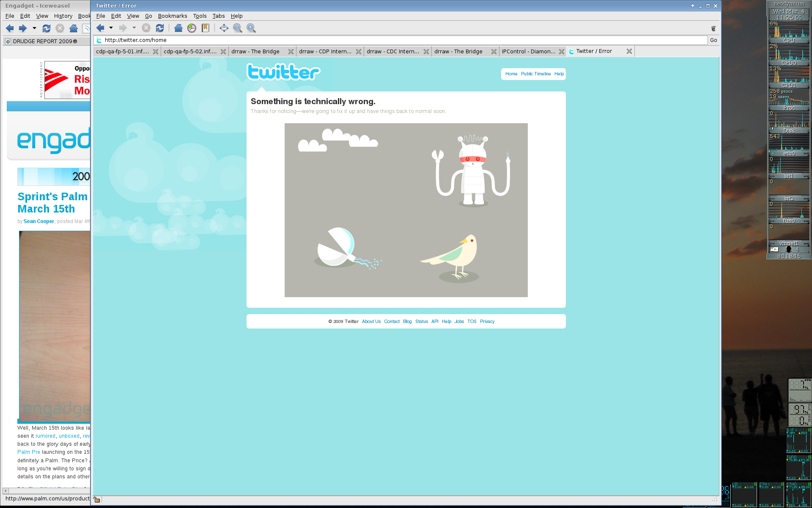
Task: Open the bookmarks icon in toolbar
Action: (205, 28)
